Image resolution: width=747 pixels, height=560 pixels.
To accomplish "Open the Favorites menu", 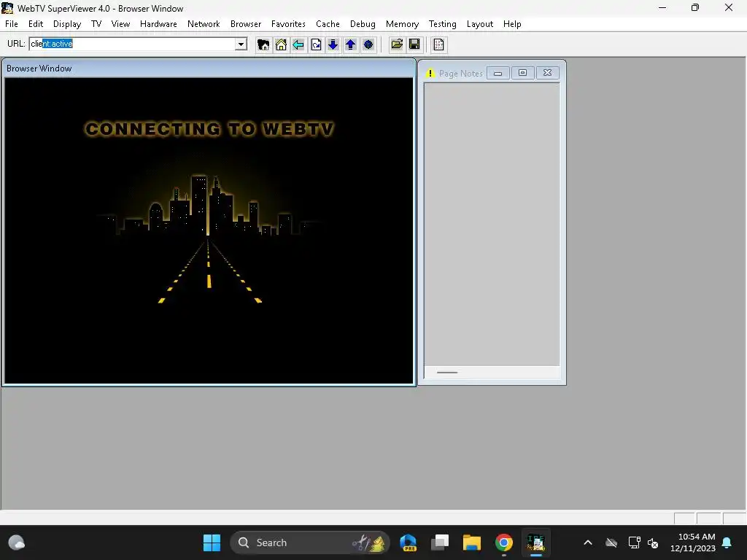I will (288, 24).
